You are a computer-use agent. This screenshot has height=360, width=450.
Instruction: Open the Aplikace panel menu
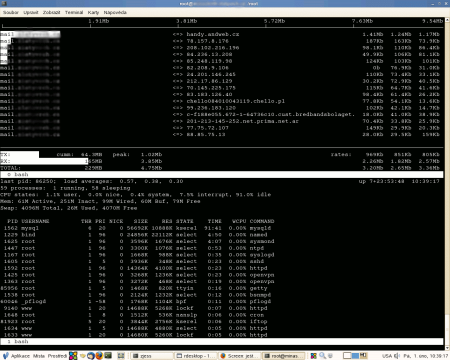pyautogui.click(x=20, y=356)
